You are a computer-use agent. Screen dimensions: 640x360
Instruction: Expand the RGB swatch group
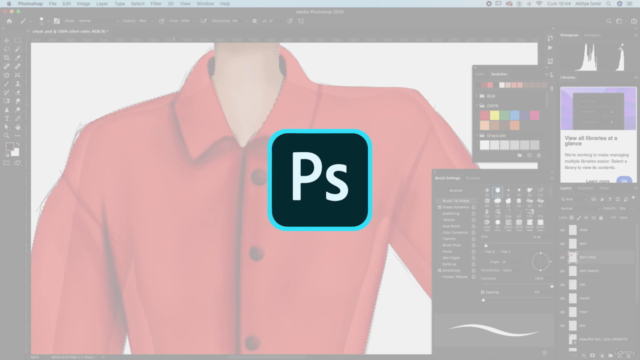(x=476, y=96)
